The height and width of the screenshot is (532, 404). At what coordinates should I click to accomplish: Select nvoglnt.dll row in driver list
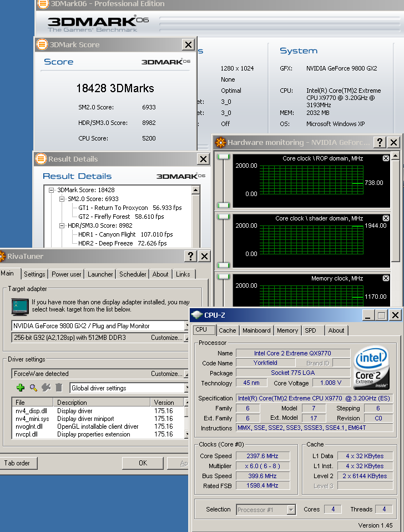click(x=98, y=426)
